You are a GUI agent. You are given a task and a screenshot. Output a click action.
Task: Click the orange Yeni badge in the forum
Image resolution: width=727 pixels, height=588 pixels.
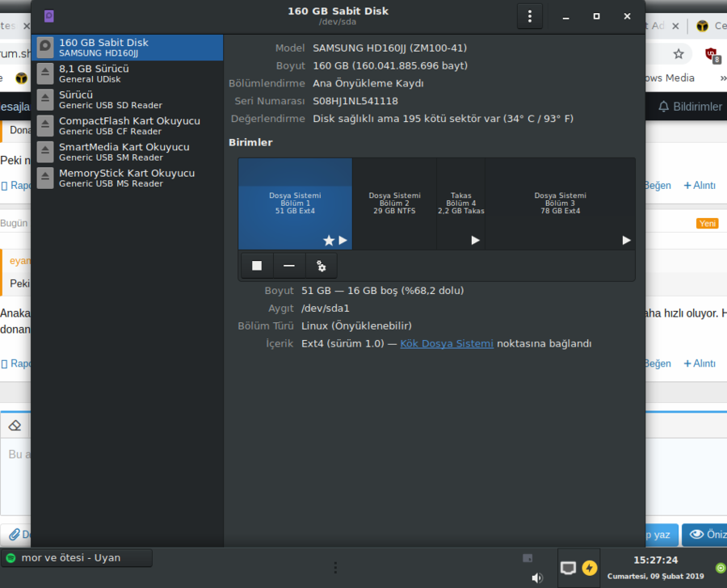(x=707, y=224)
